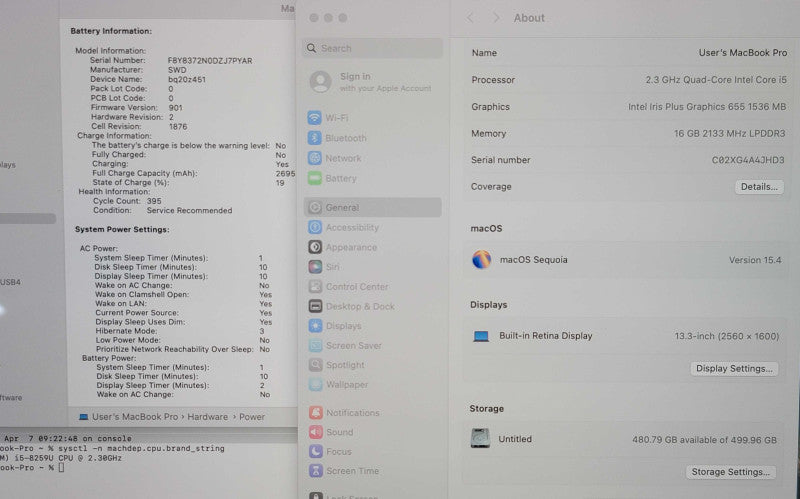The image size is (800, 499).
Task: Click battery serial number F8Y8372N0DZJ7PYAR
Action: [x=210, y=60]
